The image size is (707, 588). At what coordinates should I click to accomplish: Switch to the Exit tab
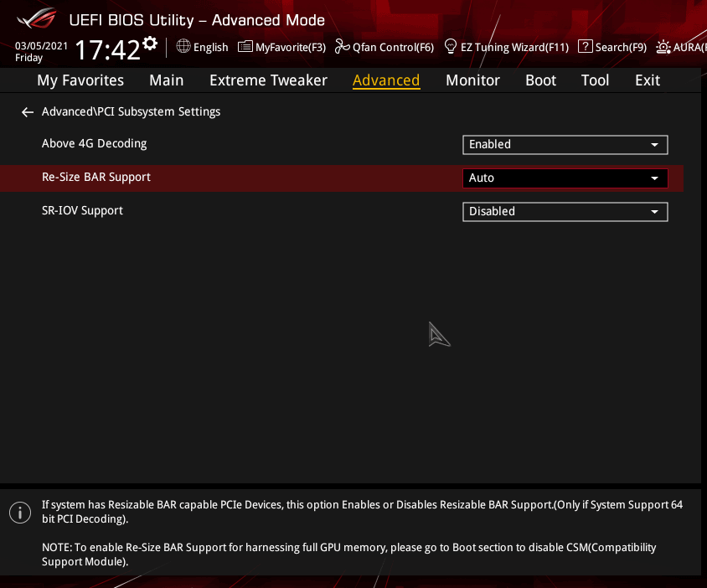point(648,80)
